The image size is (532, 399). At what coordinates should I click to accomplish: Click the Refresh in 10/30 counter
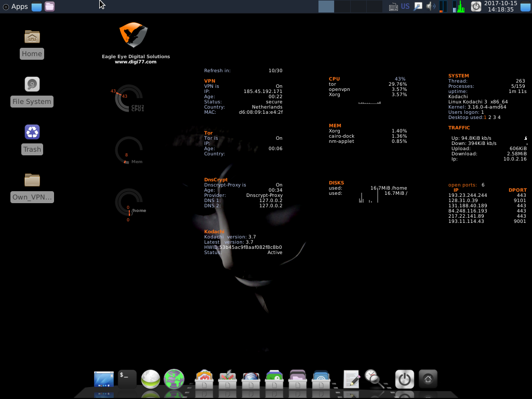click(243, 71)
